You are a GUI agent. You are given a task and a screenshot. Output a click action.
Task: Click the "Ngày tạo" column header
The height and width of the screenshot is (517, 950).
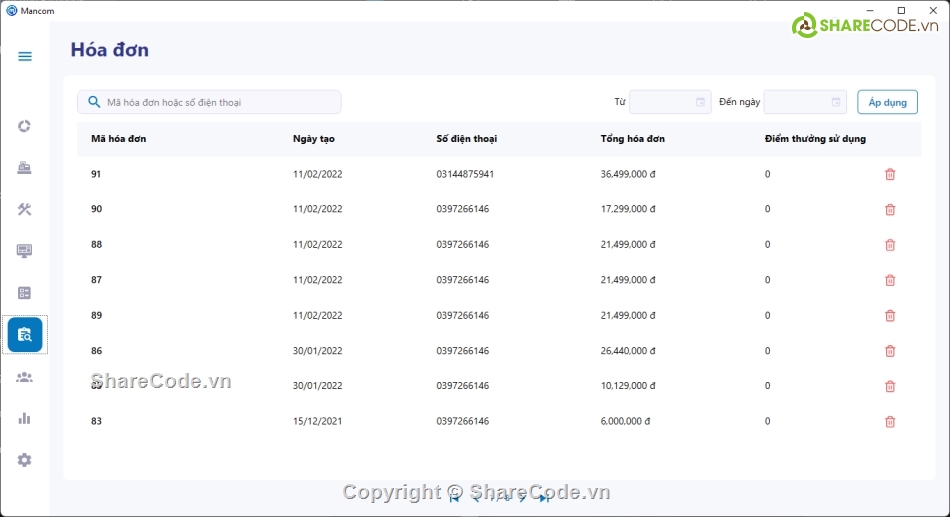pyautogui.click(x=311, y=139)
